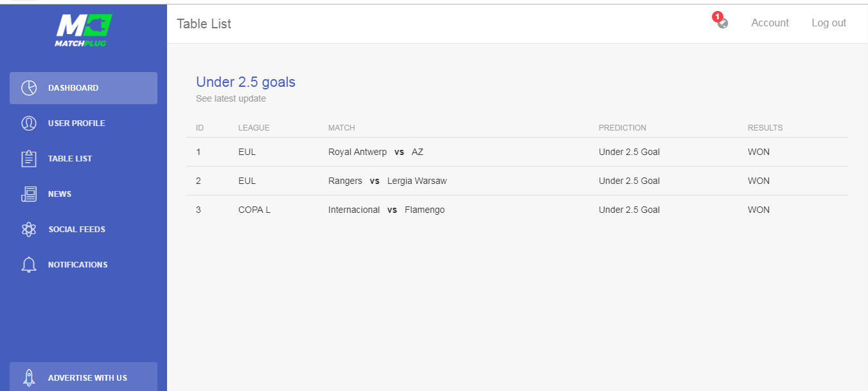Select the Rangers vs Lergia Warsaw row
The height and width of the screenshot is (391, 868).
coord(387,181)
